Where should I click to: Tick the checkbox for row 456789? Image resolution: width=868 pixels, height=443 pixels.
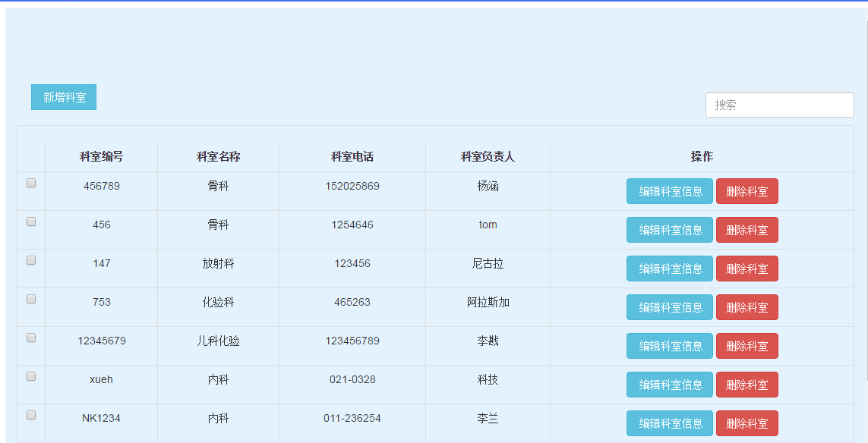pos(31,183)
